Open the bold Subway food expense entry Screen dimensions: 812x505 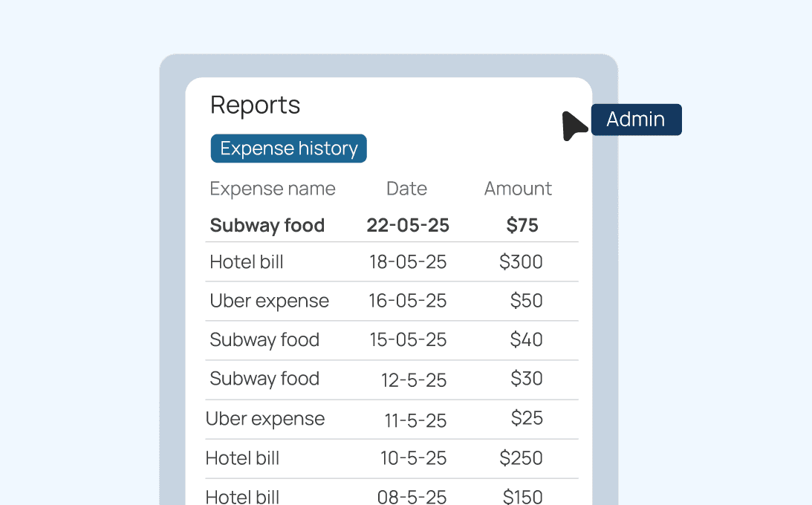pyautogui.click(x=267, y=226)
